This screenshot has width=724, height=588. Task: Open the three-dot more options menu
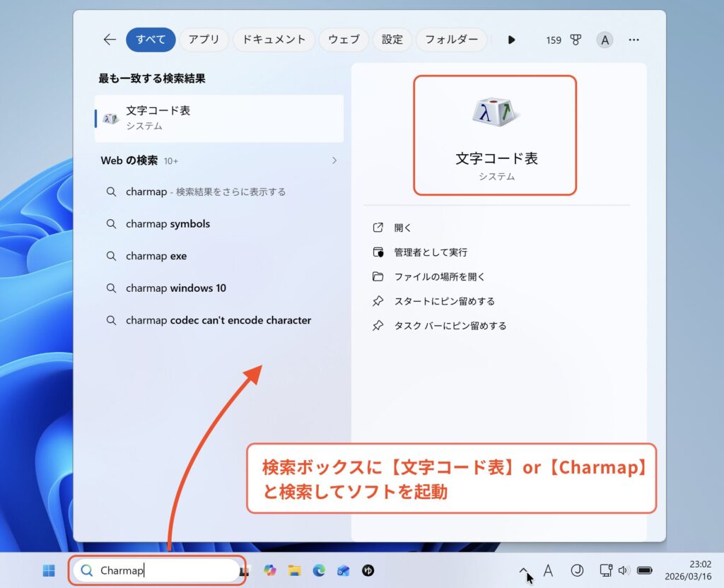(x=633, y=40)
